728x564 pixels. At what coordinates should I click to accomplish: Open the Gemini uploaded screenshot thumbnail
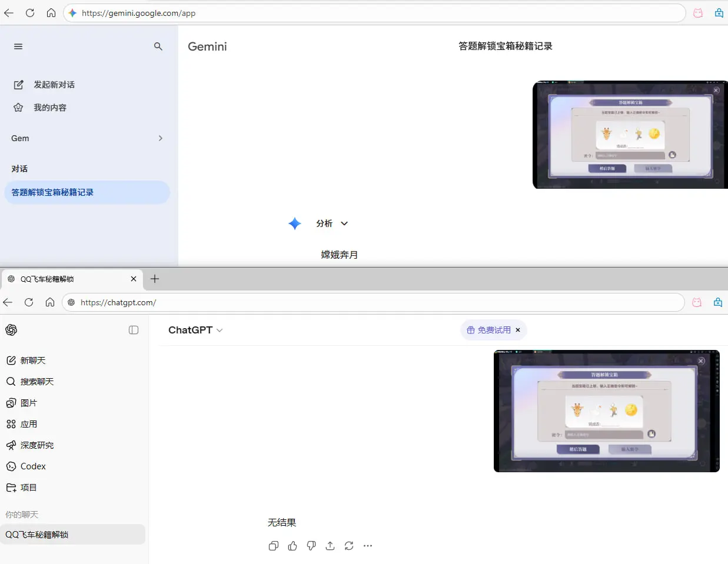(x=630, y=135)
